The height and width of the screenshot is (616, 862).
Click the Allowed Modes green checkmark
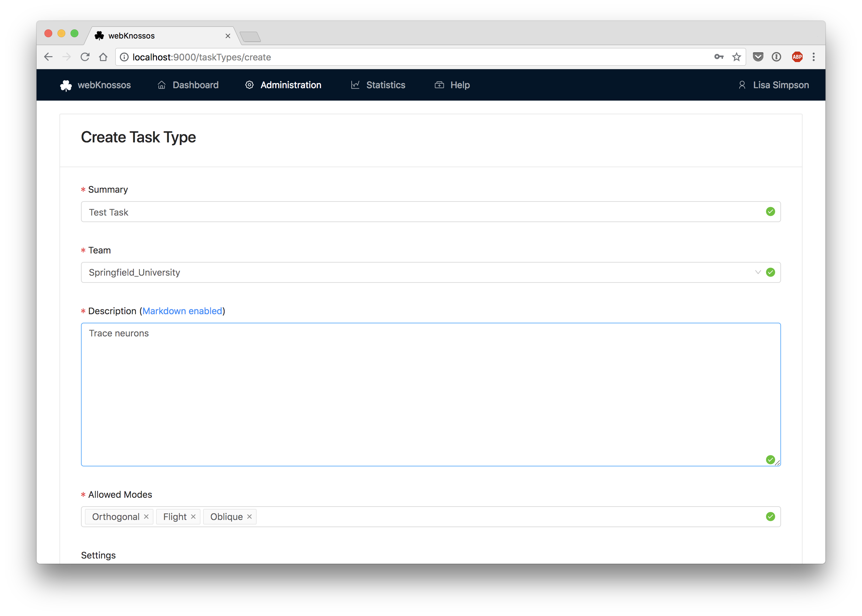tap(770, 517)
